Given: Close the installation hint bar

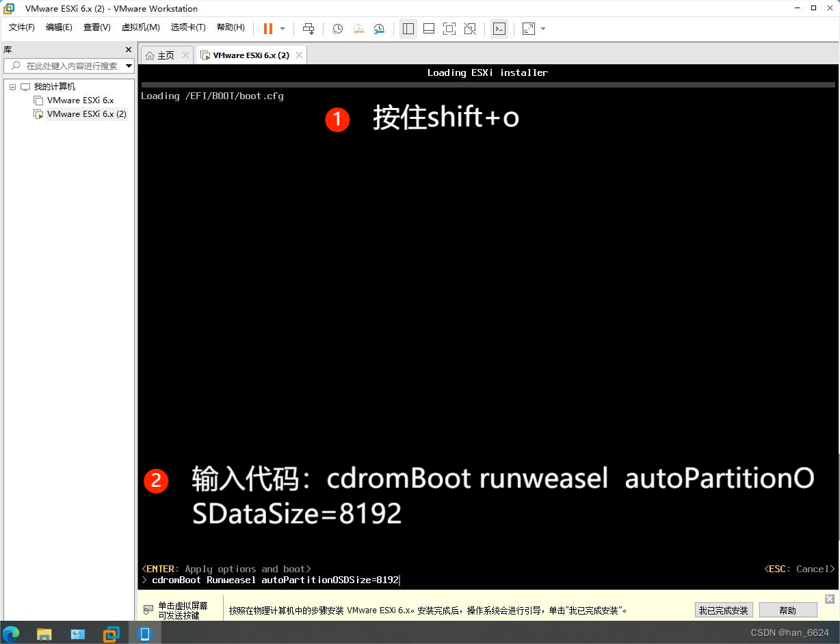Looking at the screenshot, I should [x=830, y=599].
